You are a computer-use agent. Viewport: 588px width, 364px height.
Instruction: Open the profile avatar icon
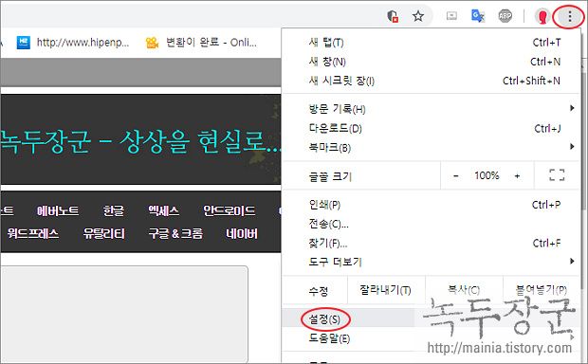click(x=542, y=16)
